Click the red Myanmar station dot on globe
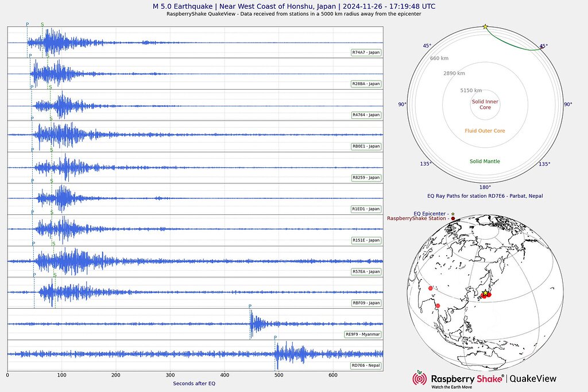 click(438, 305)
